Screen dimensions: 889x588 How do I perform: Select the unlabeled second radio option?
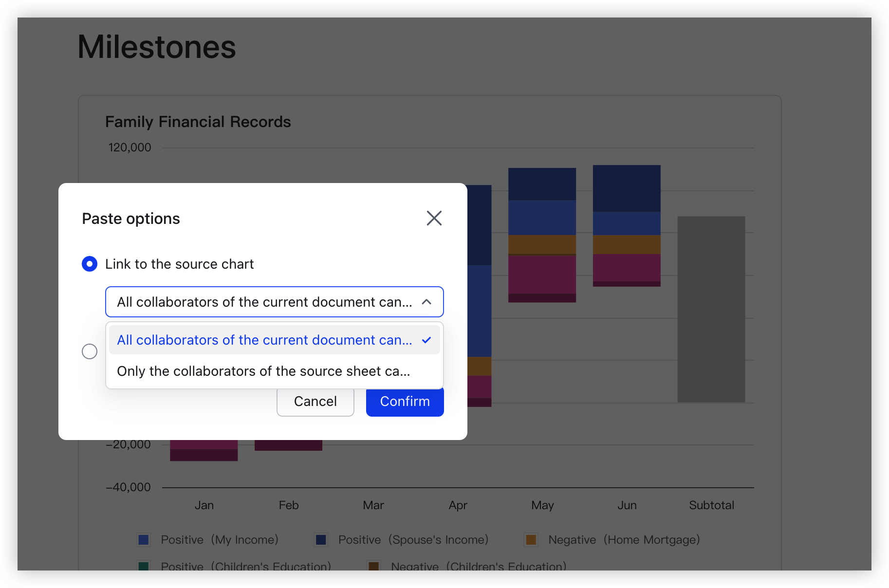coord(90,351)
